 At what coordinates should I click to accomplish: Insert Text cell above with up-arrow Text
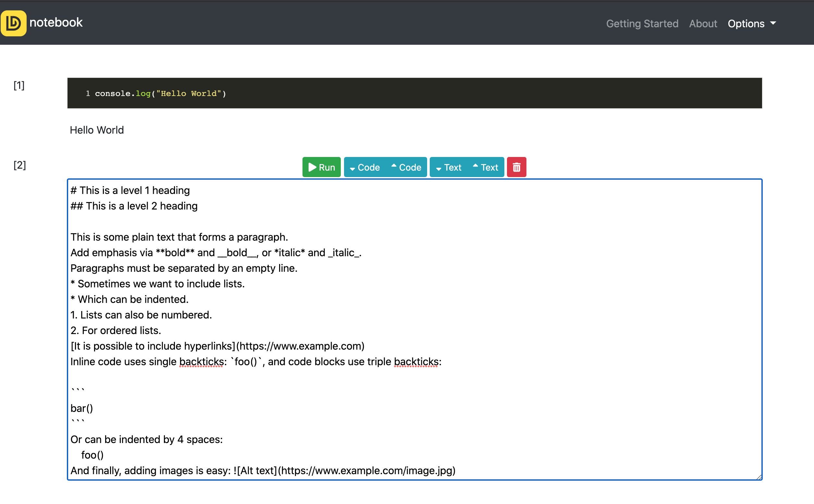pos(485,167)
